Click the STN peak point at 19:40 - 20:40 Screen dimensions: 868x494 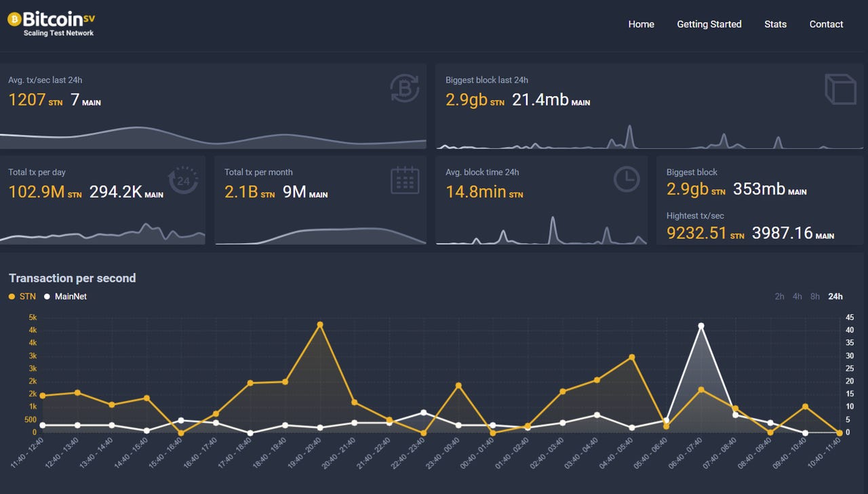320,325
